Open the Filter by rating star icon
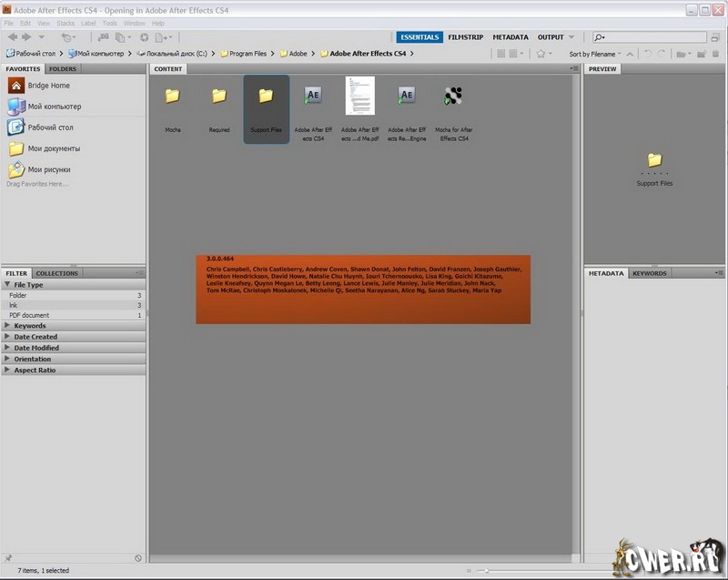 [542, 54]
